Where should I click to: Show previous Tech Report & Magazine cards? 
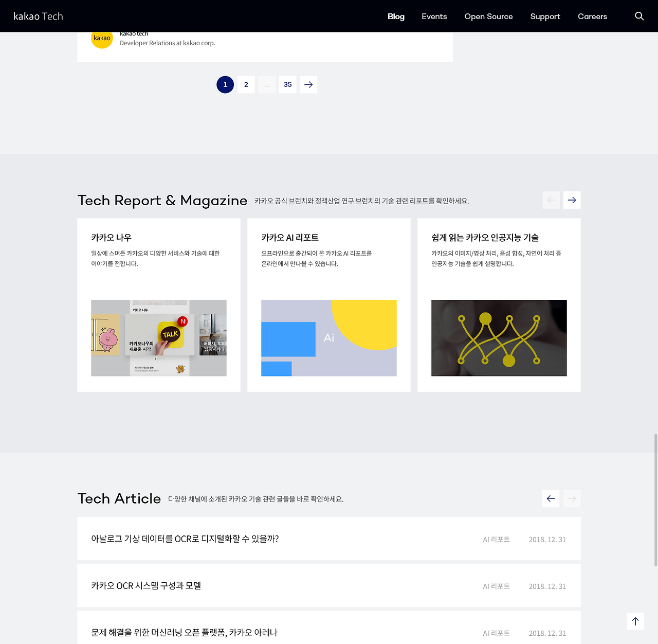coord(551,200)
